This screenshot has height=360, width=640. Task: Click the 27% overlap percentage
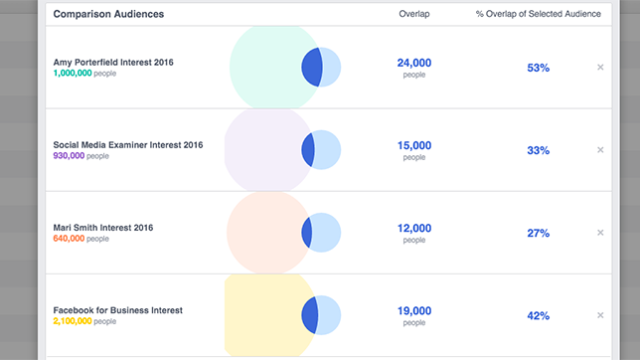538,233
